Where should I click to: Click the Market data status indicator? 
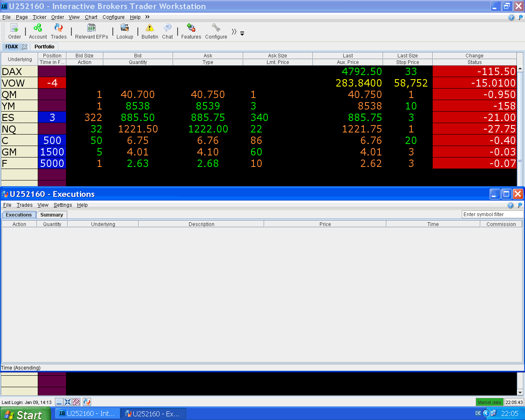point(490,402)
